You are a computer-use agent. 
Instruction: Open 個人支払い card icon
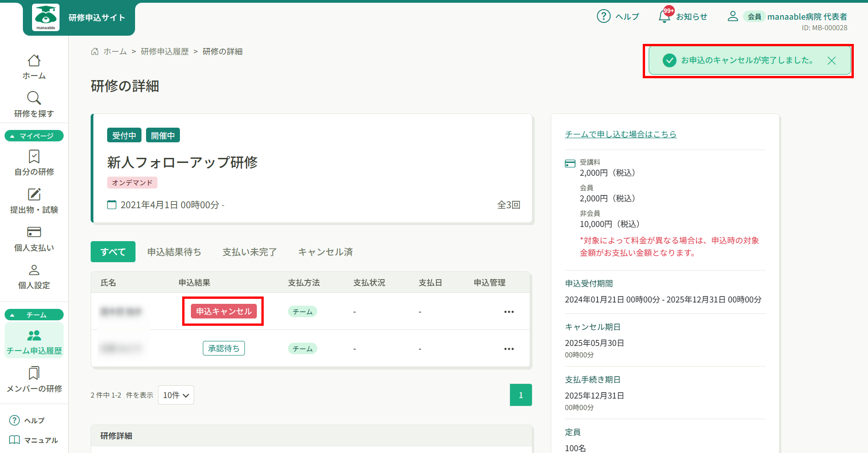click(34, 232)
